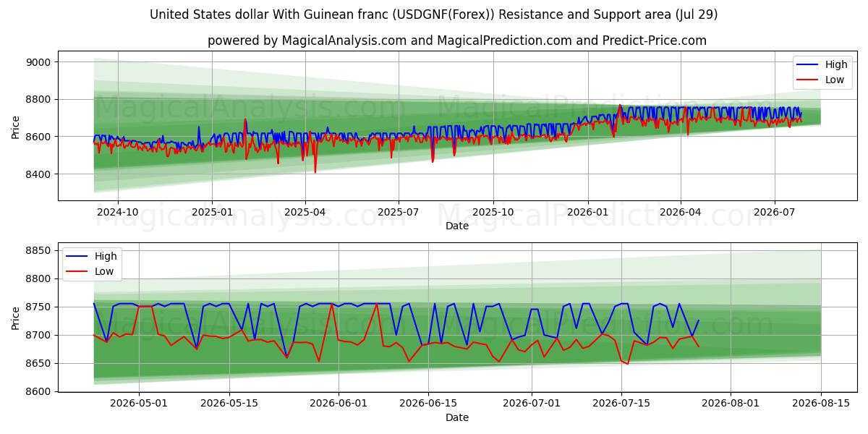Click the 2026-01 date tick label
868x434 pixels.
tap(587, 212)
